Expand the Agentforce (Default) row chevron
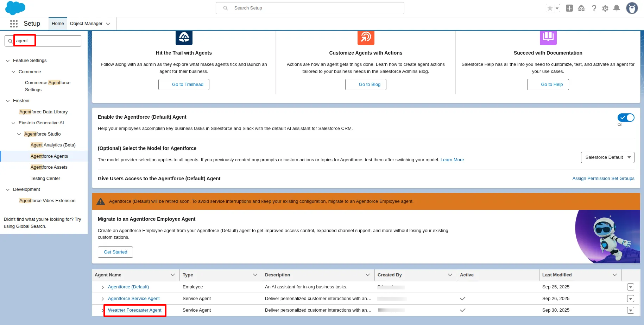The width and height of the screenshot is (644, 325). tap(102, 287)
